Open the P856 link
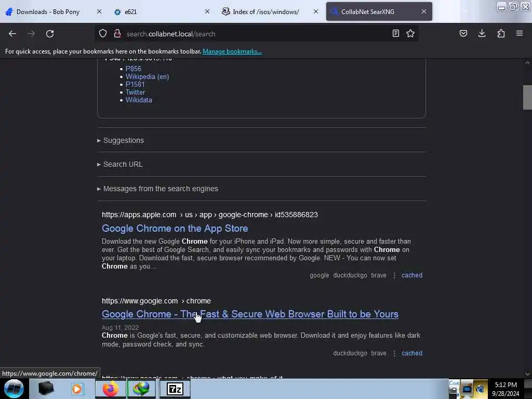532x399 pixels. pos(134,69)
